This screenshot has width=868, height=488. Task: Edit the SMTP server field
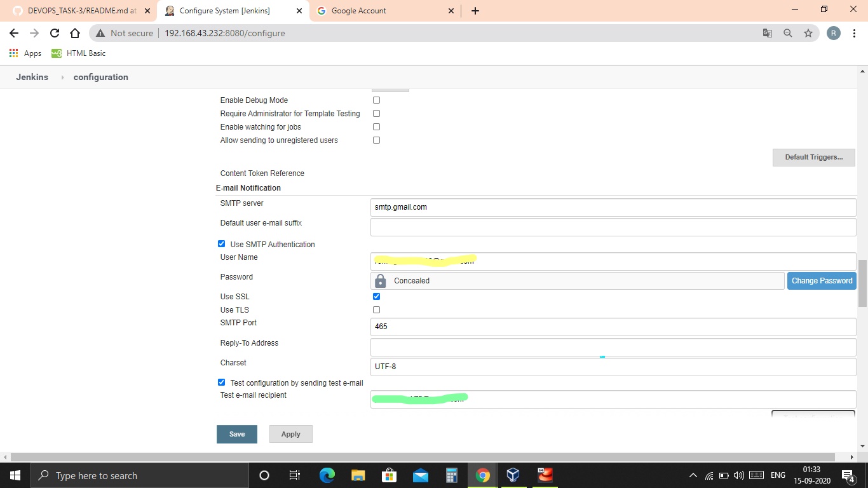click(613, 207)
